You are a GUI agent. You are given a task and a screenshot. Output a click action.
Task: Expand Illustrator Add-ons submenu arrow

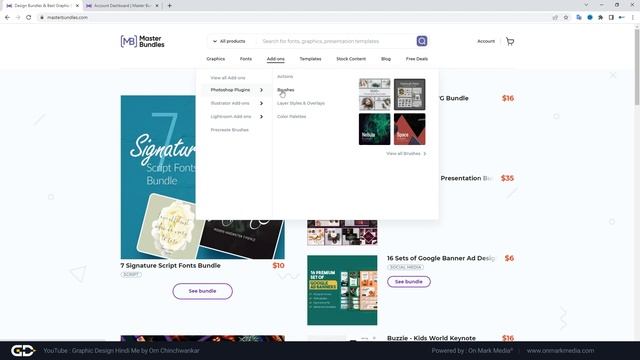(261, 103)
